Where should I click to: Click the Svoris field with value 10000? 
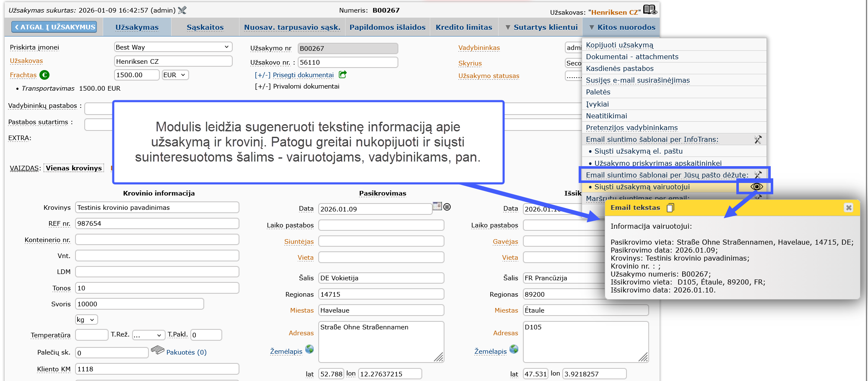point(140,304)
